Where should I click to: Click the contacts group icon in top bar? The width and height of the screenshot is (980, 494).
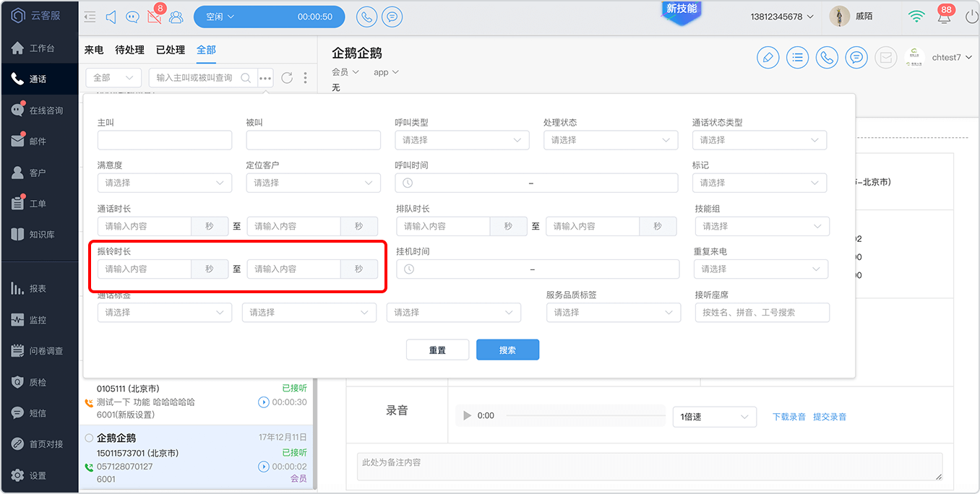click(x=176, y=17)
